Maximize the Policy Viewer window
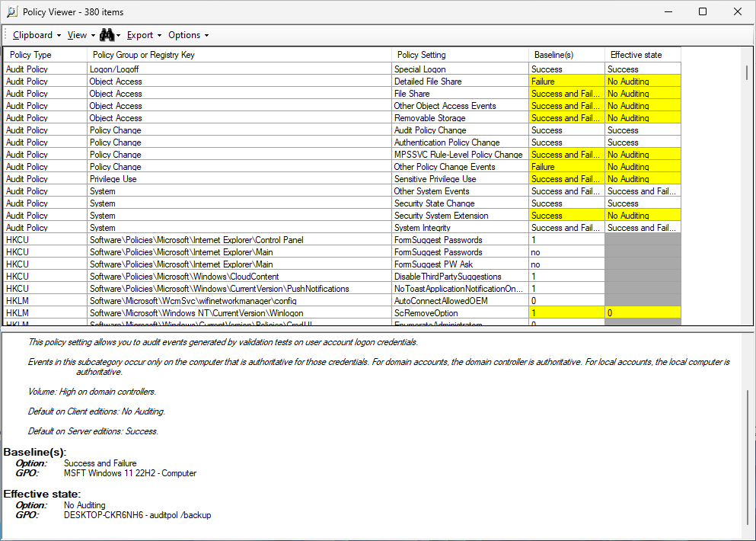The image size is (756, 541). point(703,11)
